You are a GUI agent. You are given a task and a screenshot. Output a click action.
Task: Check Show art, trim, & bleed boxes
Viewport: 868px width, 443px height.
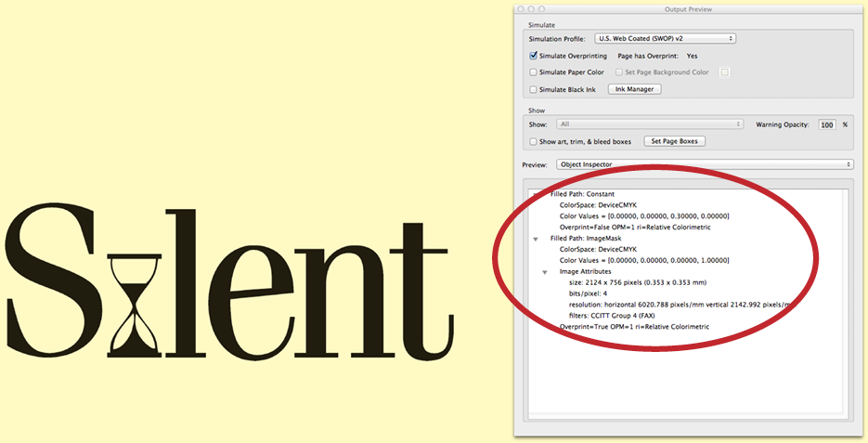(x=533, y=142)
